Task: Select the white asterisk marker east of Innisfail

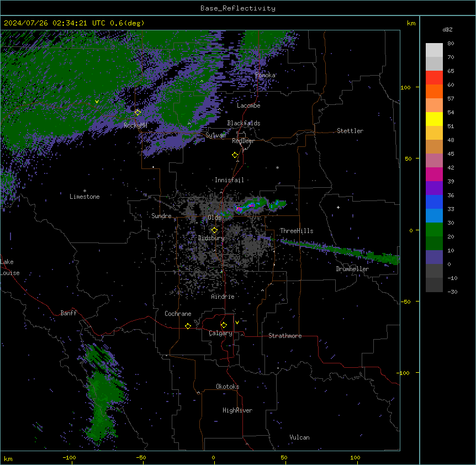Action: tap(277, 167)
